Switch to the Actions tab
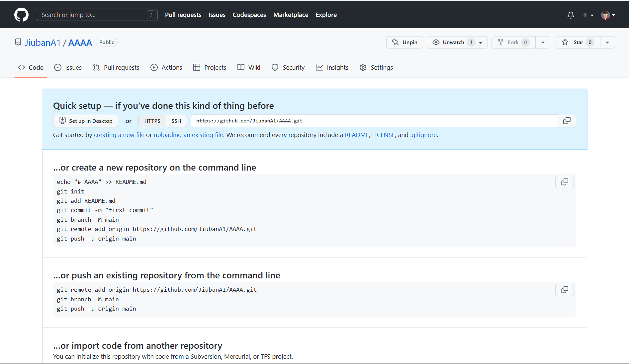The image size is (629, 364). [x=166, y=67]
